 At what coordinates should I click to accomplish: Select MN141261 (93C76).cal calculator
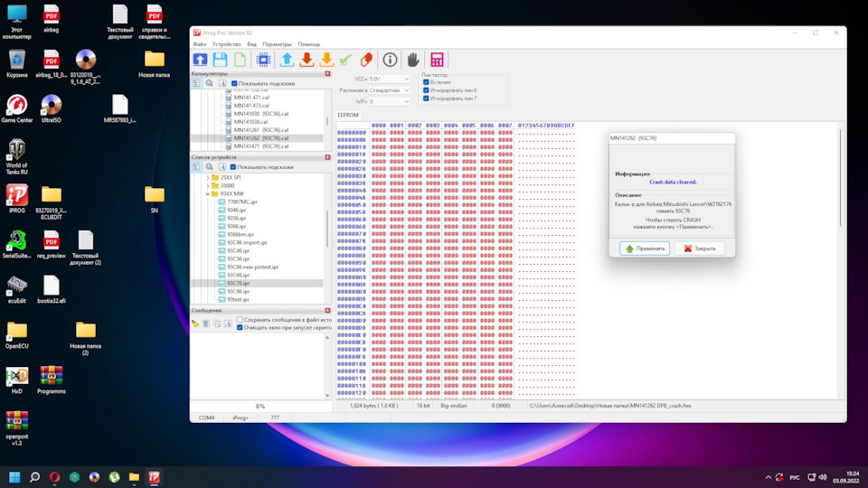[260, 130]
